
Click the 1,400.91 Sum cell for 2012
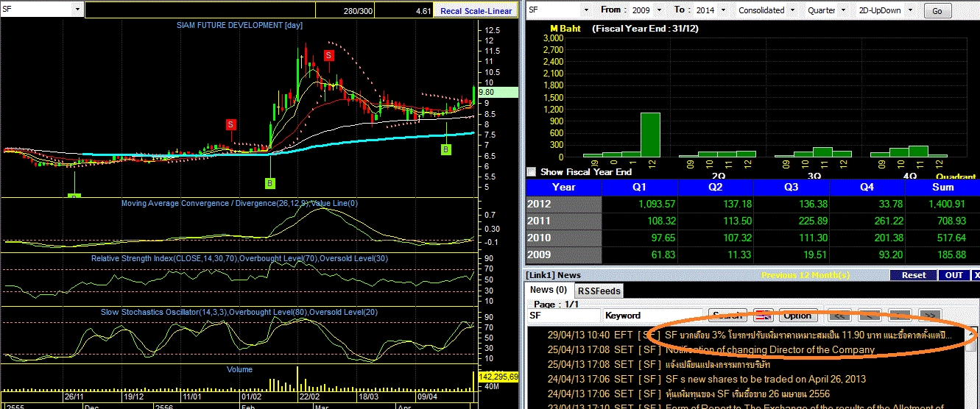click(x=943, y=204)
